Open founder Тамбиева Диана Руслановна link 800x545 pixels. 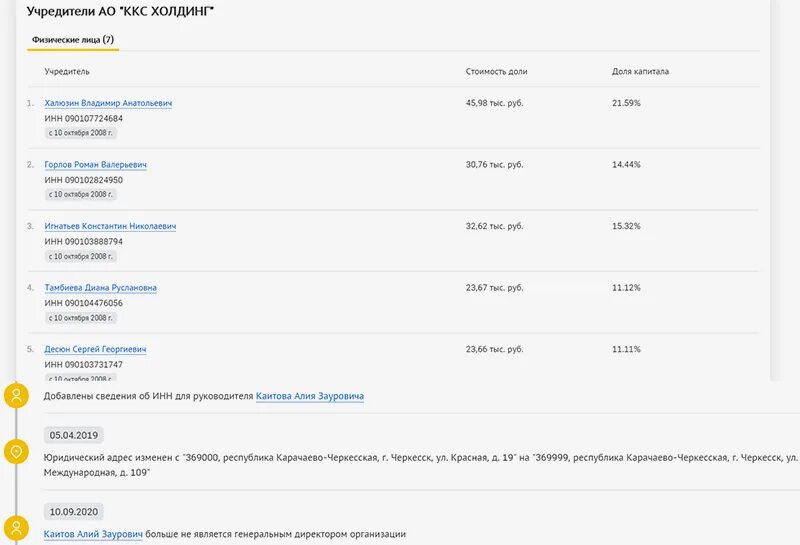pyautogui.click(x=100, y=288)
